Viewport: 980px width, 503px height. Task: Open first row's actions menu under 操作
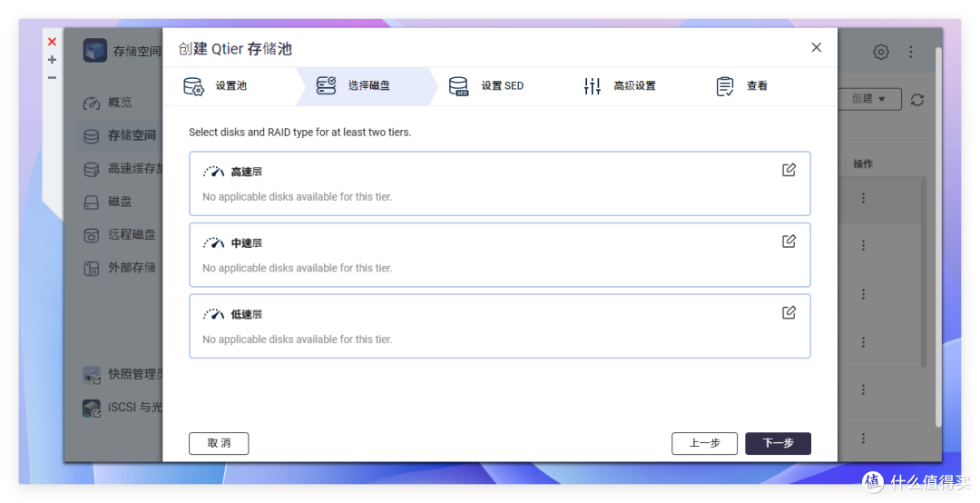pos(863,198)
